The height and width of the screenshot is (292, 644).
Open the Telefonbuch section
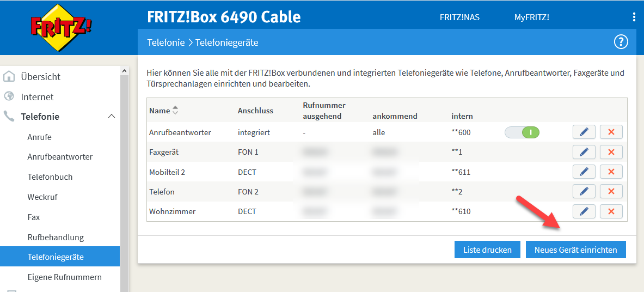tap(50, 177)
